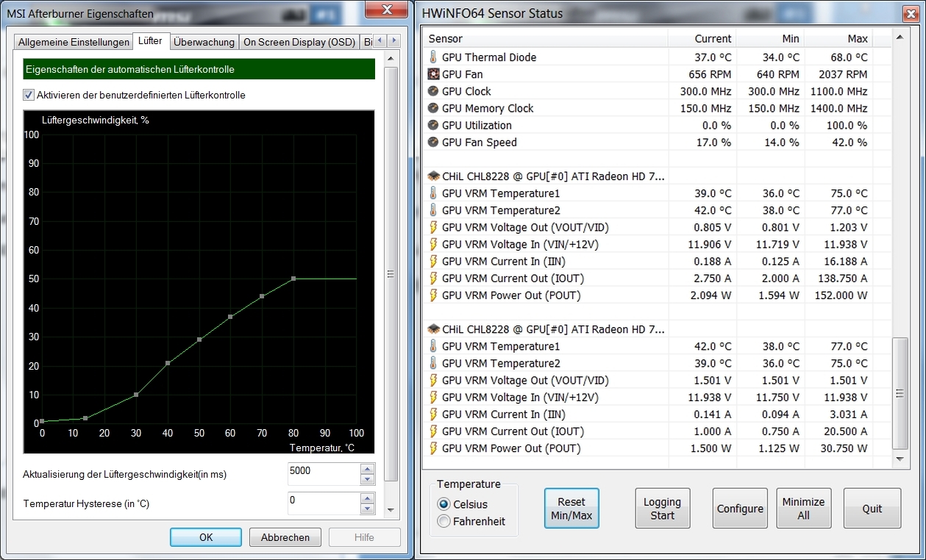Show more tabs with right tab arrow
The image size is (926, 560).
394,41
